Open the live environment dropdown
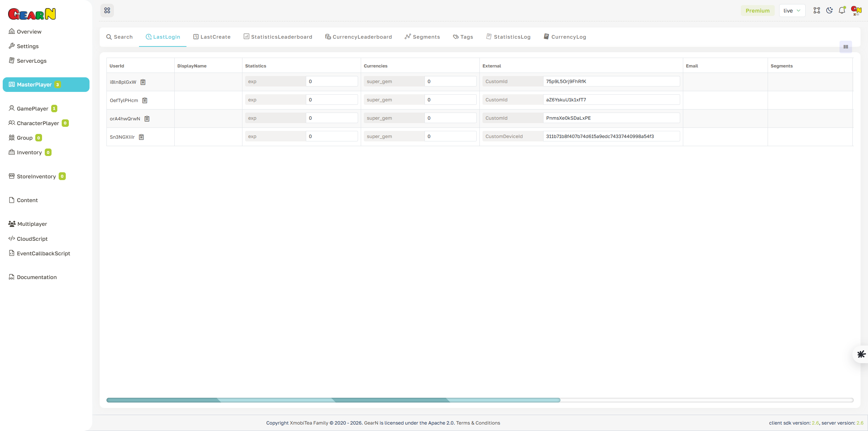 click(792, 10)
